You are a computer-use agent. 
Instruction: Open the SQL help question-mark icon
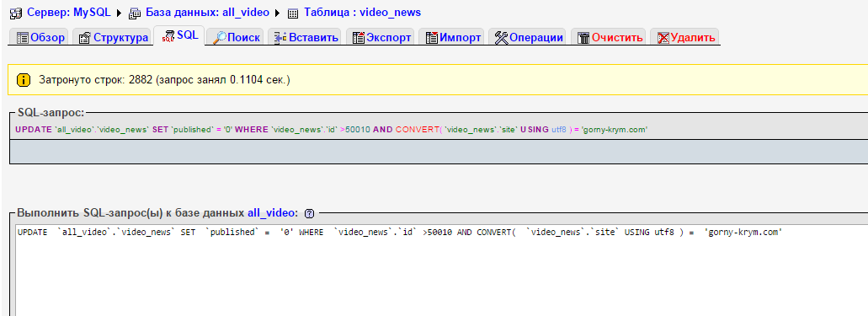coord(310,213)
